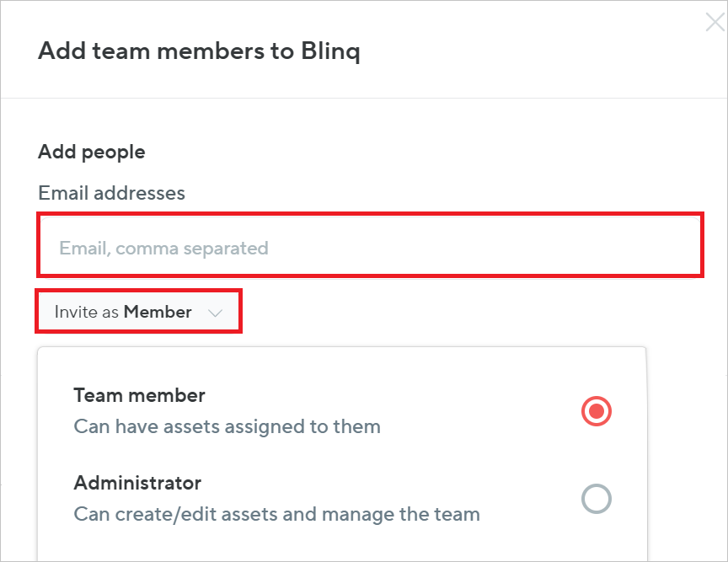Click the Email addresses label
Viewport: 728px width, 562px height.
click(x=110, y=193)
